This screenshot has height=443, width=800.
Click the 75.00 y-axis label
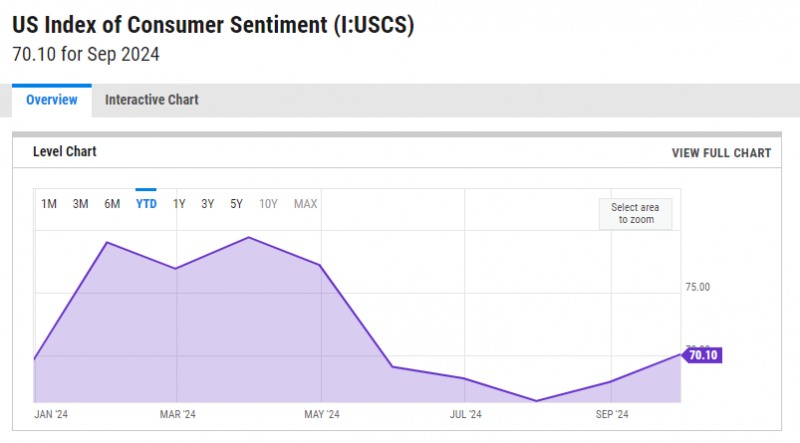click(697, 287)
